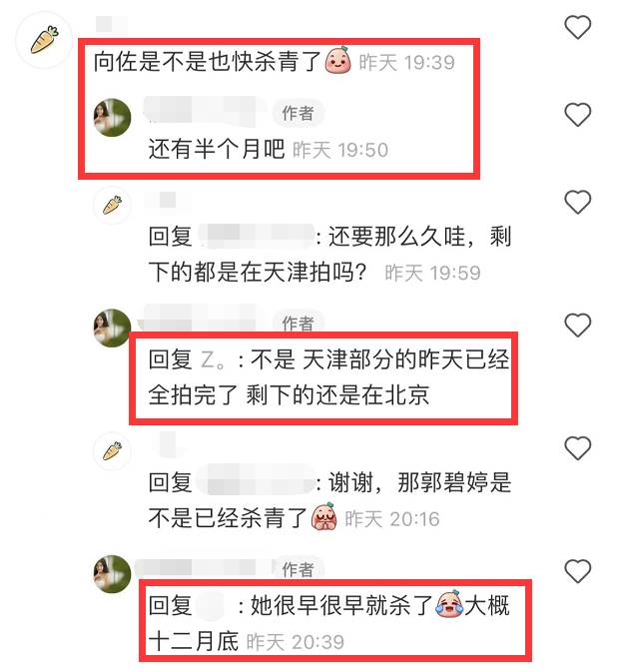Like the reply asking about filming in 天津
This screenshot has width=619, height=672.
(577, 202)
